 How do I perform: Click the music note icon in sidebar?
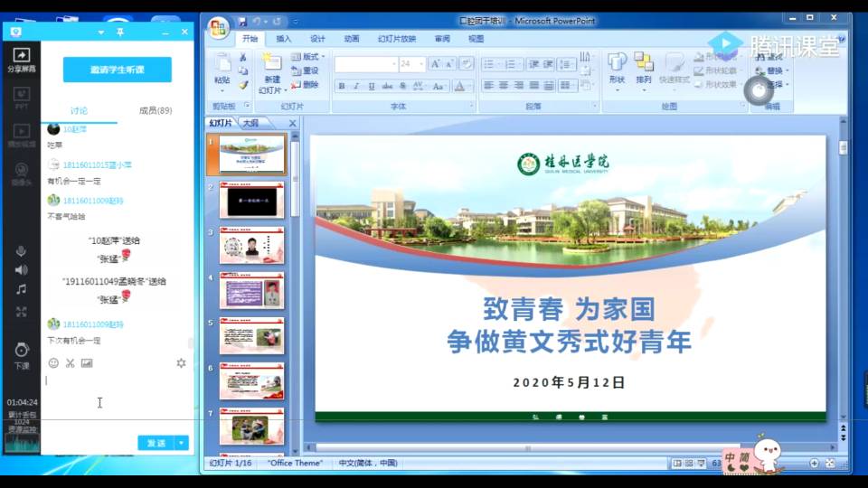click(21, 289)
